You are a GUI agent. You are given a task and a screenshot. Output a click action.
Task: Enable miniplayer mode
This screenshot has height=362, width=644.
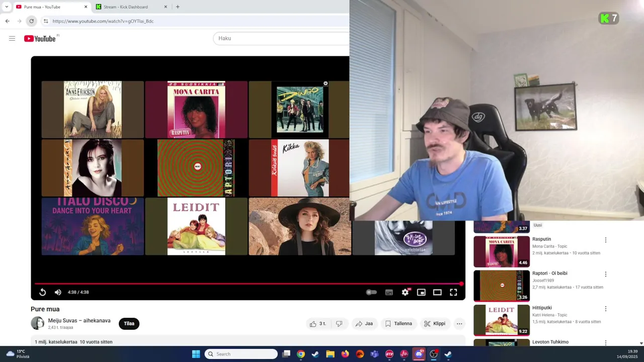point(421,292)
